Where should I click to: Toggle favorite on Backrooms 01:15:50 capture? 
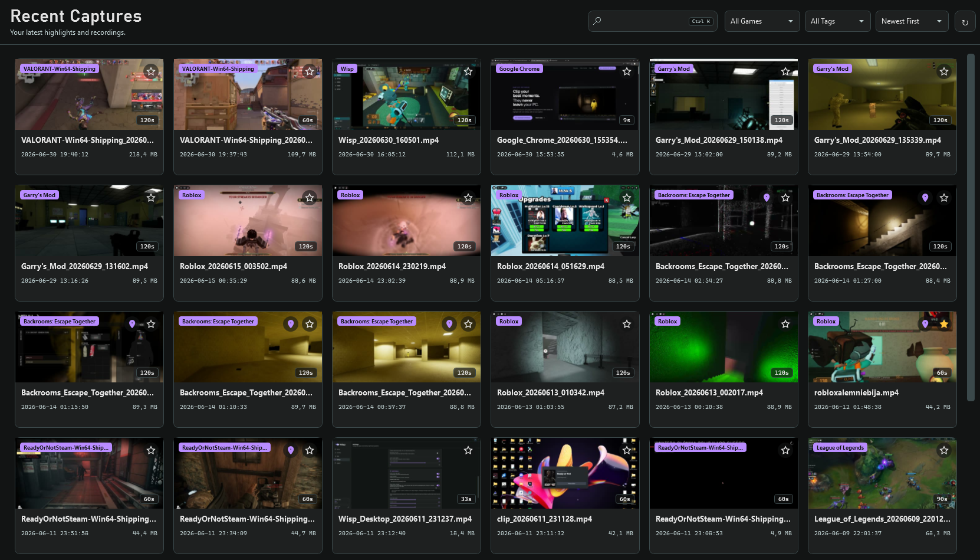tap(151, 324)
